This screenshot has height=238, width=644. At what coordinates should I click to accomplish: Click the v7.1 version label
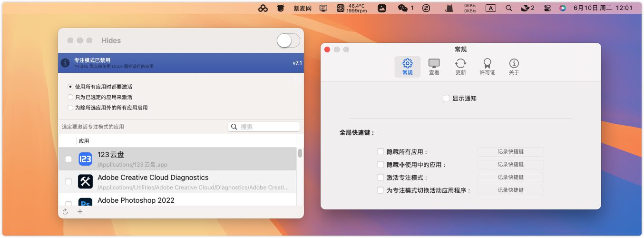297,63
